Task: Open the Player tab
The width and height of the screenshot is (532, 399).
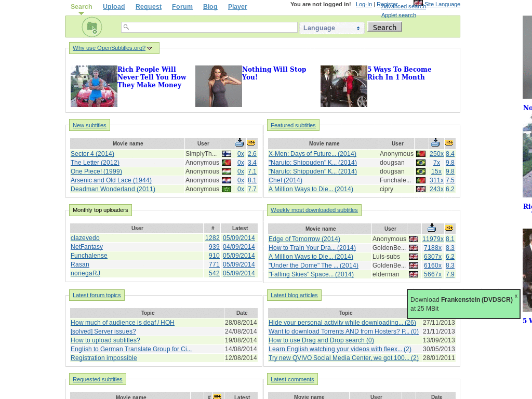Action: pyautogui.click(x=237, y=6)
